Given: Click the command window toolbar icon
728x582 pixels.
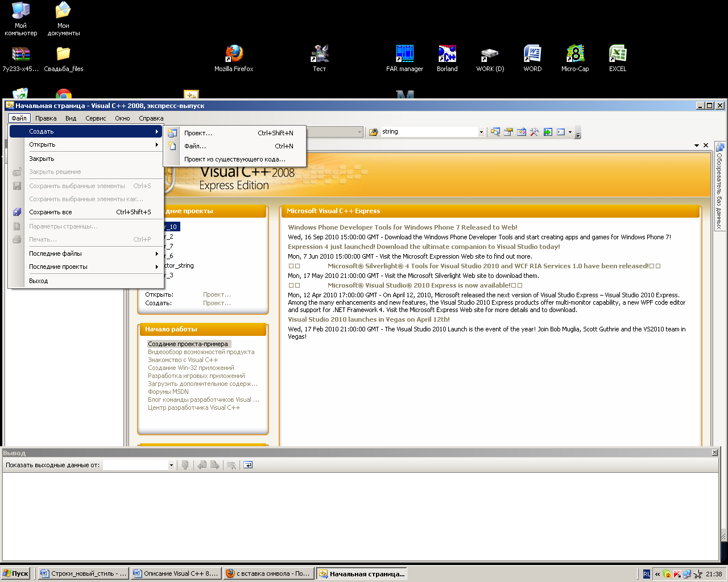Looking at the screenshot, I should (x=561, y=132).
